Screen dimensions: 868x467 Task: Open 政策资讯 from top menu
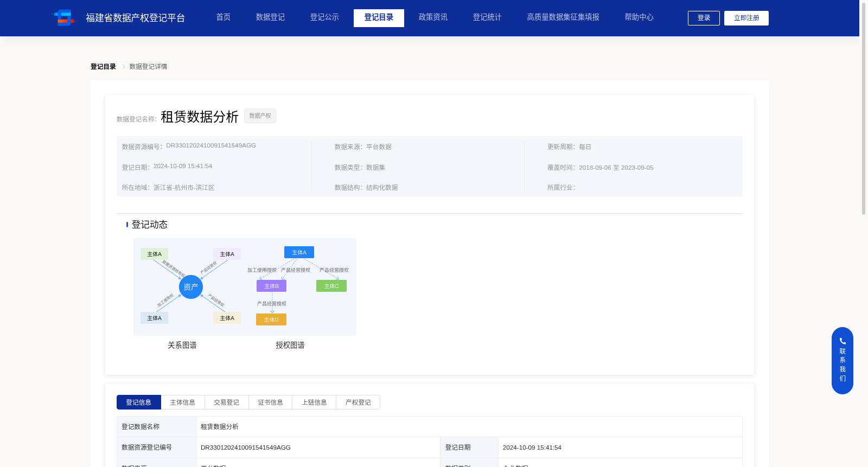pyautogui.click(x=433, y=17)
